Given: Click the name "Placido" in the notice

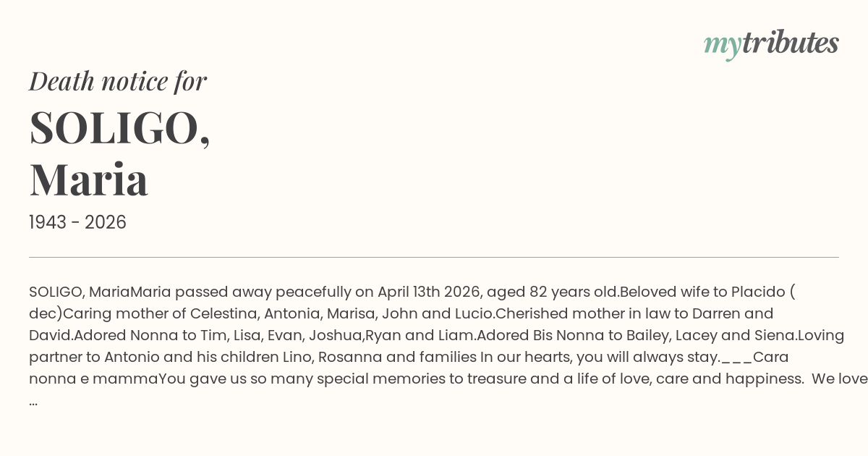Looking at the screenshot, I should click(757, 292).
